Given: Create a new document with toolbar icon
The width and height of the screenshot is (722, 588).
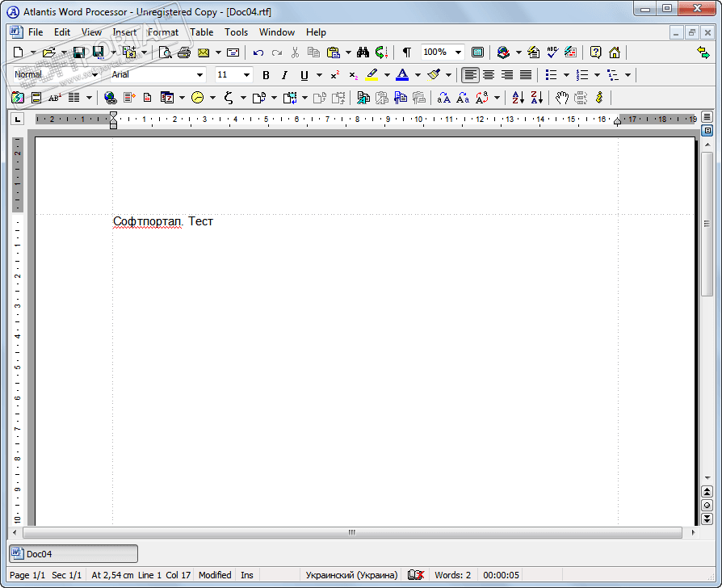Looking at the screenshot, I should (18, 52).
